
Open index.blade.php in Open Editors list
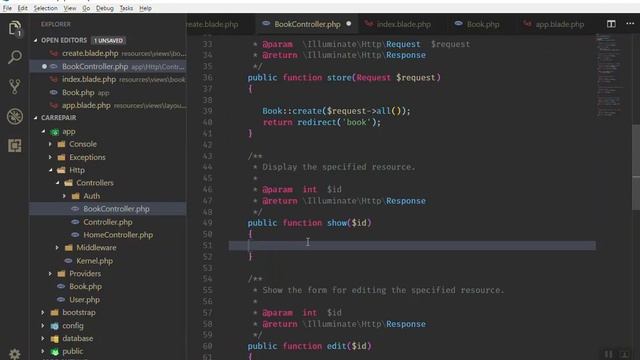point(108,80)
